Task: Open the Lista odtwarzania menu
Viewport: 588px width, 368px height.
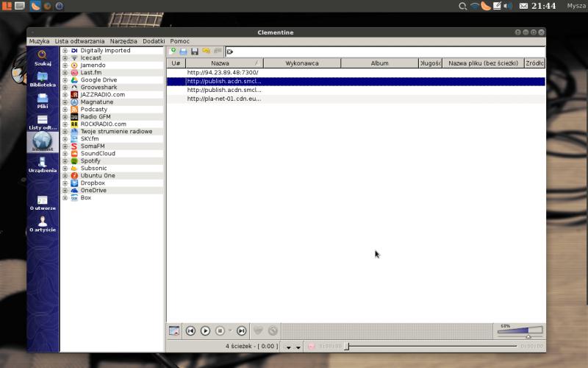Action: tap(79, 41)
